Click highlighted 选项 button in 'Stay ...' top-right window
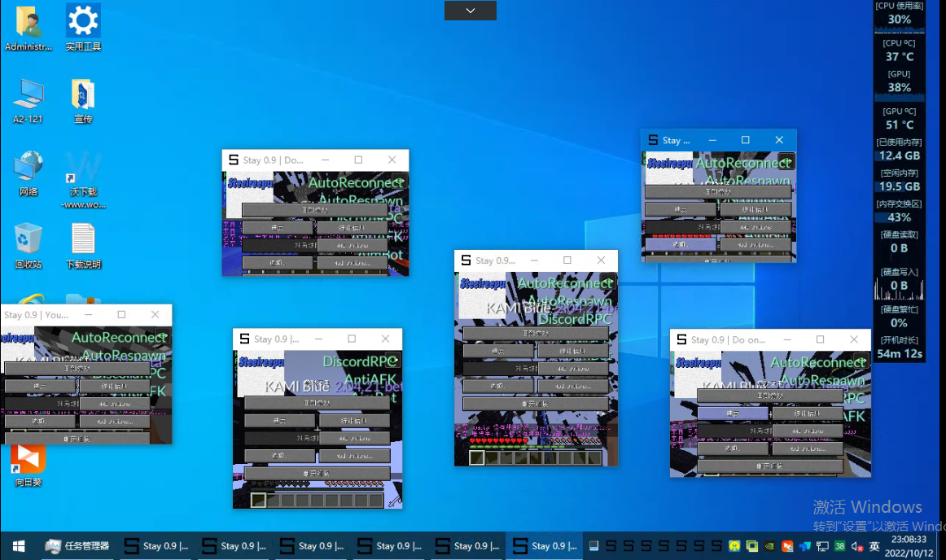The width and height of the screenshot is (946, 560). coord(681,244)
